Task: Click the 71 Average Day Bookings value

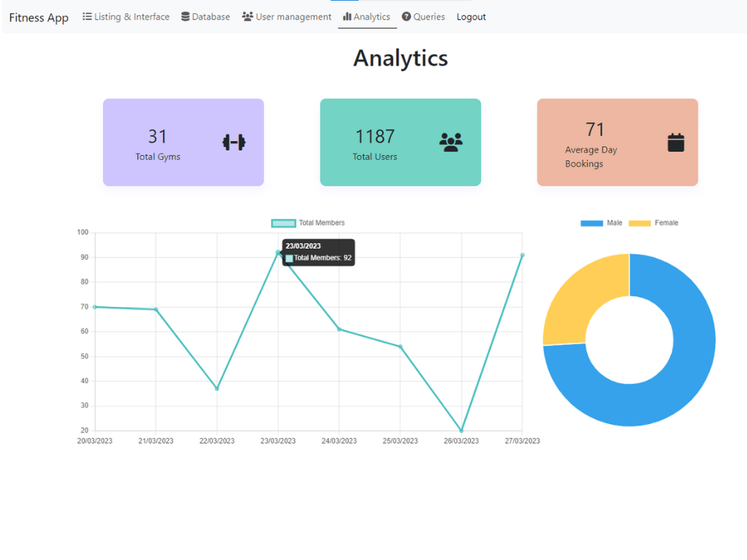Action: (x=595, y=129)
